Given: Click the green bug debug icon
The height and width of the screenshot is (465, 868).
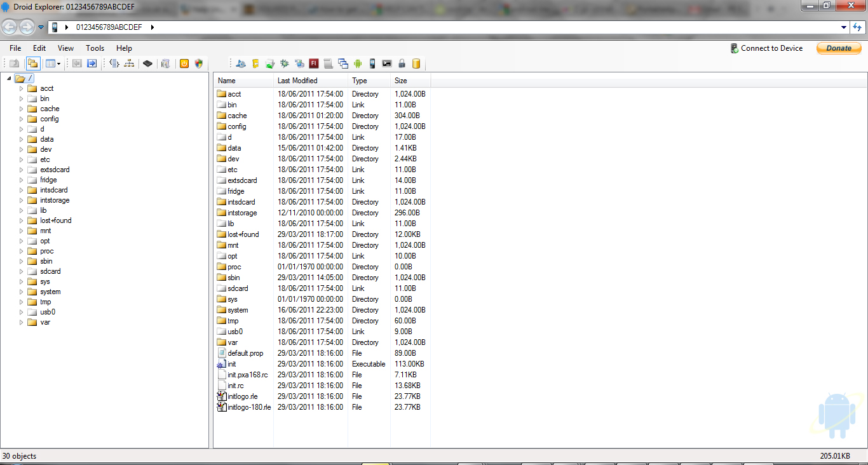Looking at the screenshot, I should 285,64.
